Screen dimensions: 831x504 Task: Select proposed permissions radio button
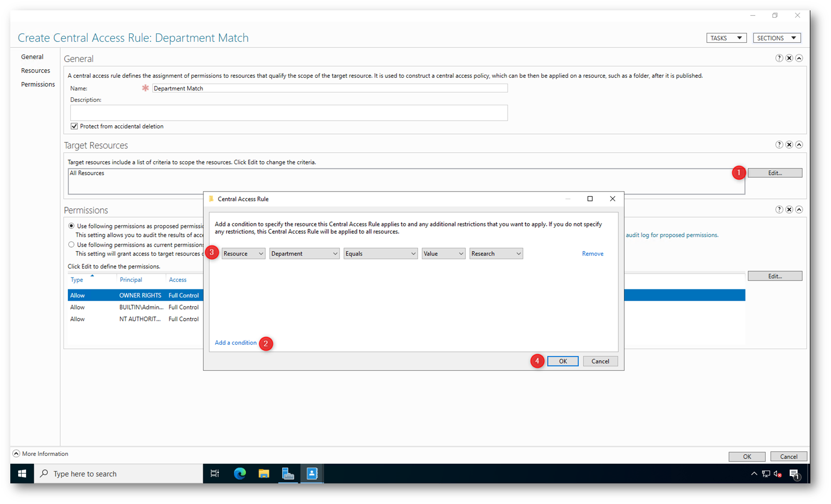pos(72,226)
